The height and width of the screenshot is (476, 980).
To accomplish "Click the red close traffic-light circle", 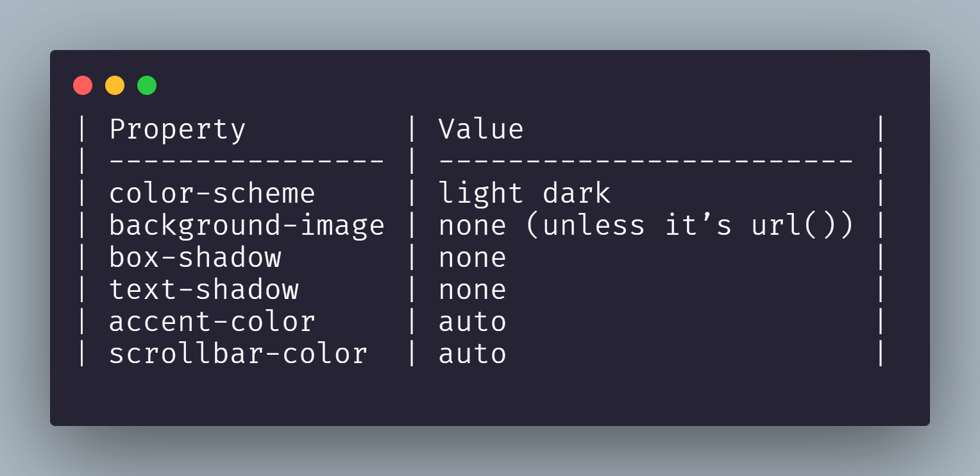I will 82,85.
